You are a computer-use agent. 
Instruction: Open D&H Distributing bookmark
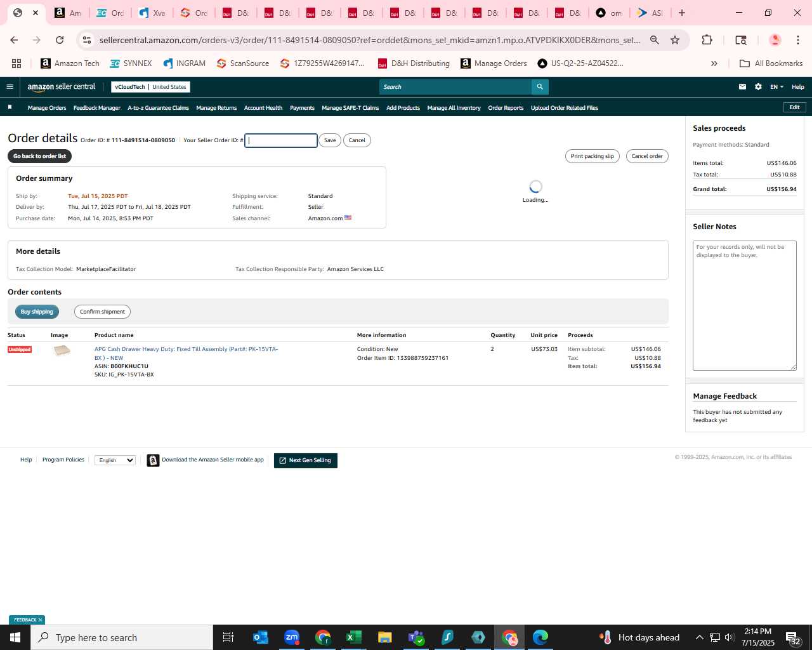click(x=414, y=63)
